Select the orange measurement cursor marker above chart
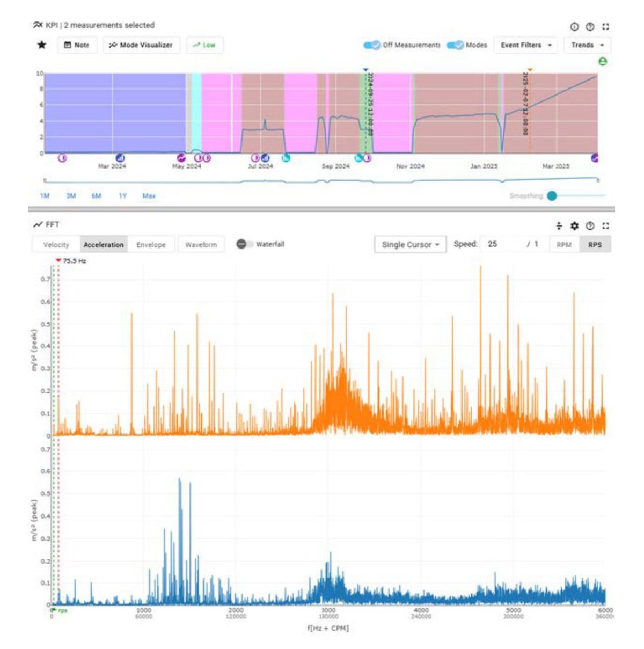The height and width of the screenshot is (649, 644). tap(530, 70)
